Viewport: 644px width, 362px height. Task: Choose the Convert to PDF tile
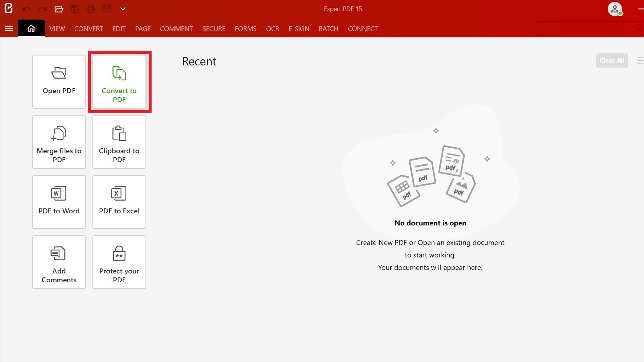pyautogui.click(x=119, y=82)
